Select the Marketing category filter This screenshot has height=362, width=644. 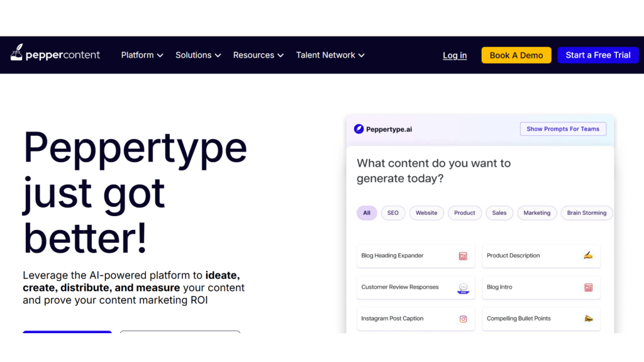click(537, 213)
